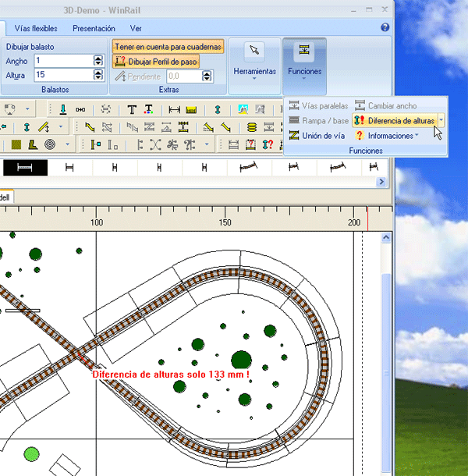Screen dimensions: 468x476
Task: Select the olive filled square icon
Action: click(x=16, y=144)
